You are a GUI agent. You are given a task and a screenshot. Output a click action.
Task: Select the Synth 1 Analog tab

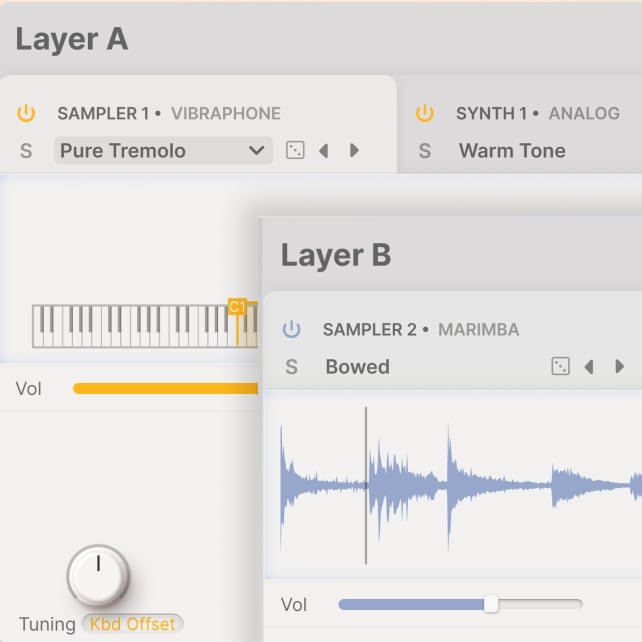click(538, 114)
